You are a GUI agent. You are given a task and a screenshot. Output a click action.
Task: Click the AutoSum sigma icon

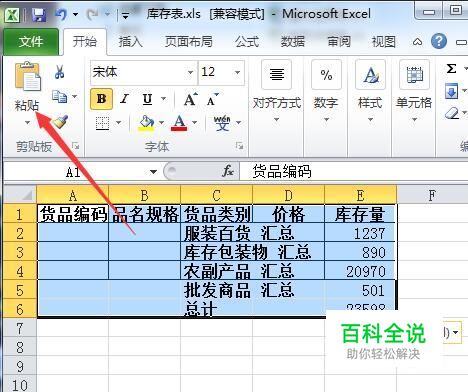point(451,69)
